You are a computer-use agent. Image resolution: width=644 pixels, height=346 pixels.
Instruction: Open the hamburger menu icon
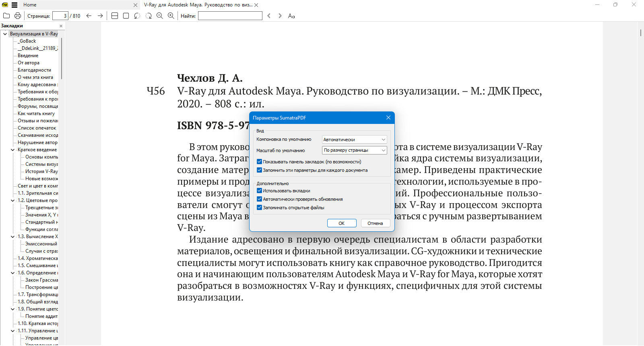pyautogui.click(x=14, y=5)
